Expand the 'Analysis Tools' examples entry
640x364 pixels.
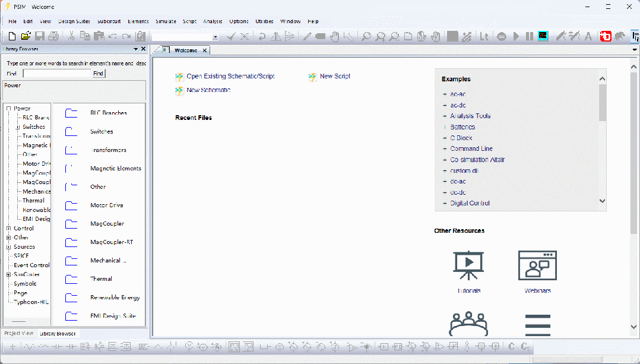pyautogui.click(x=445, y=116)
